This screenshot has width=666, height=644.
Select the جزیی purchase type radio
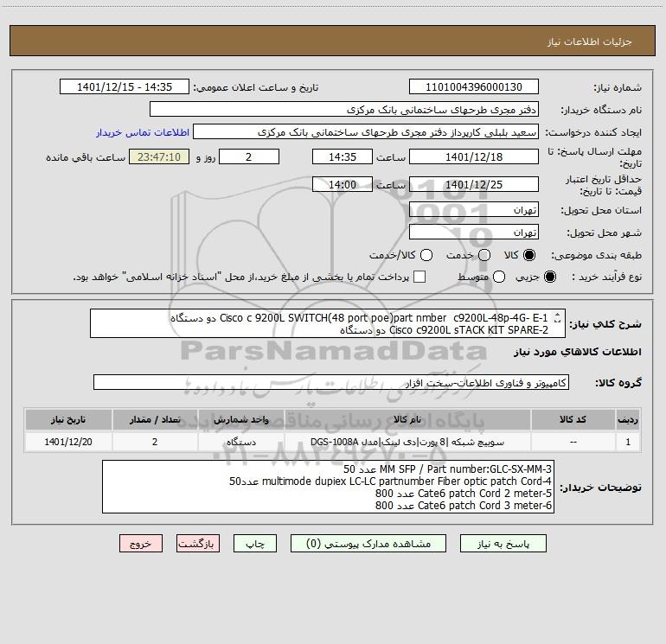point(549,277)
